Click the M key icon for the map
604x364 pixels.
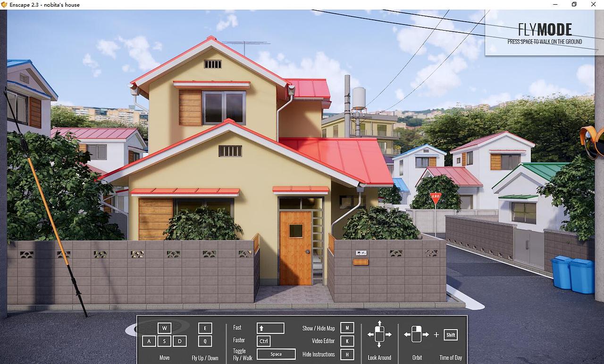tap(347, 328)
